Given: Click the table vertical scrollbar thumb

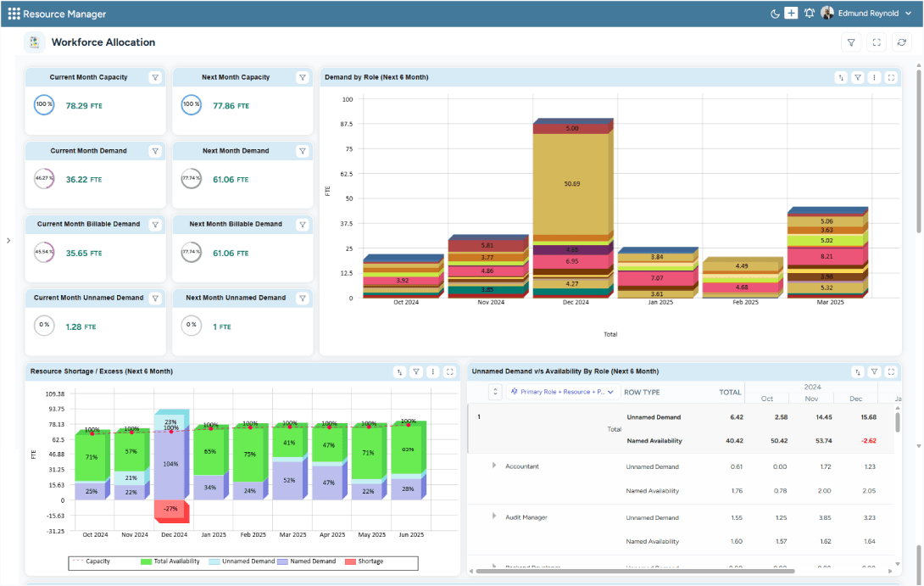Looking at the screenshot, I should tap(898, 422).
